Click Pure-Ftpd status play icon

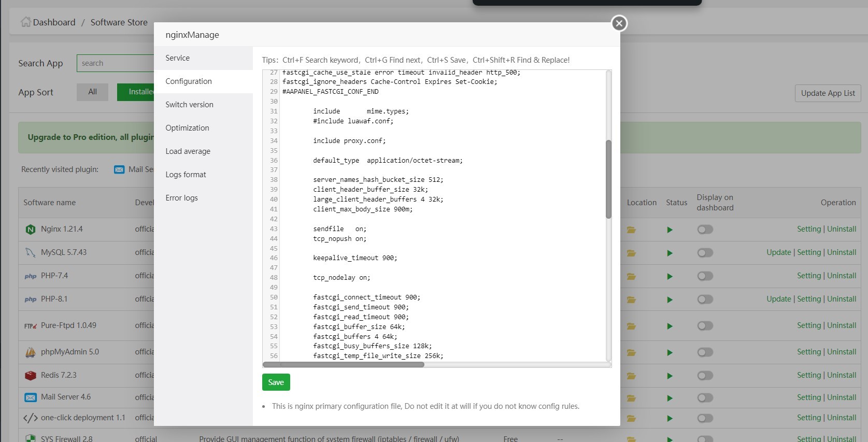click(x=670, y=326)
